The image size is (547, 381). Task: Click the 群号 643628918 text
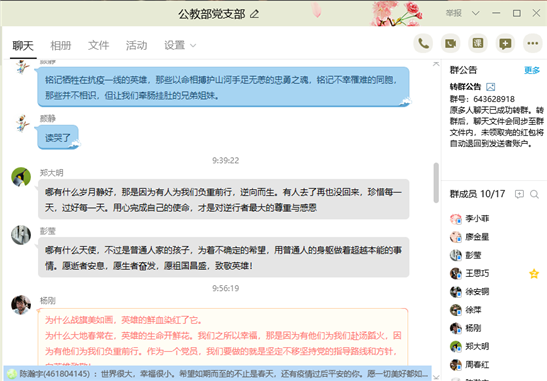[x=482, y=99]
